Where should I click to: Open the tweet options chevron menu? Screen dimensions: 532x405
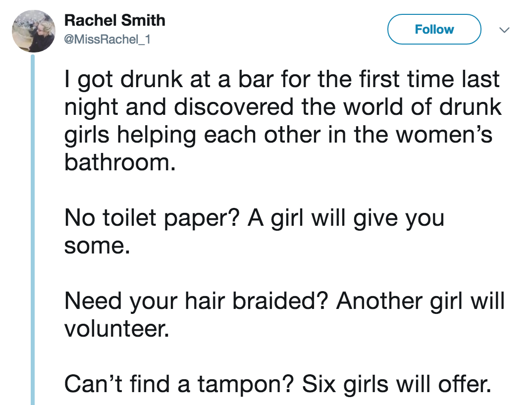504,30
